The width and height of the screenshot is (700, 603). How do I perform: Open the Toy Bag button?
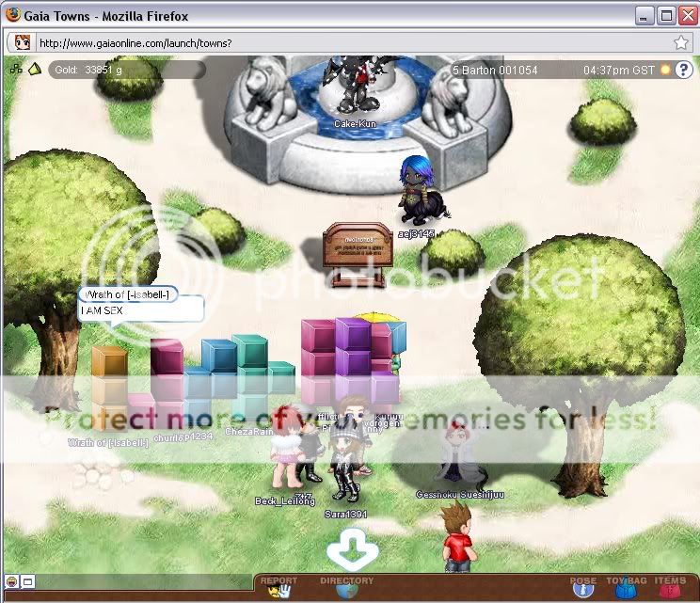[x=627, y=586]
